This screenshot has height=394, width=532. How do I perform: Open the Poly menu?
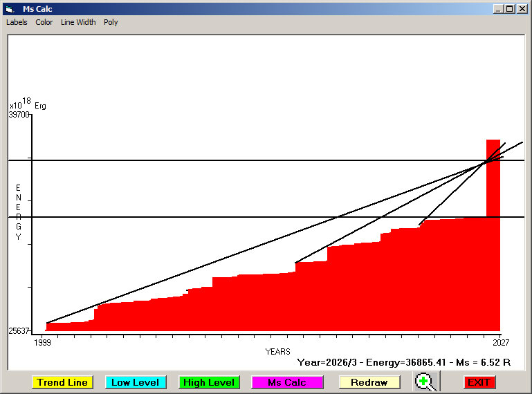click(x=111, y=22)
